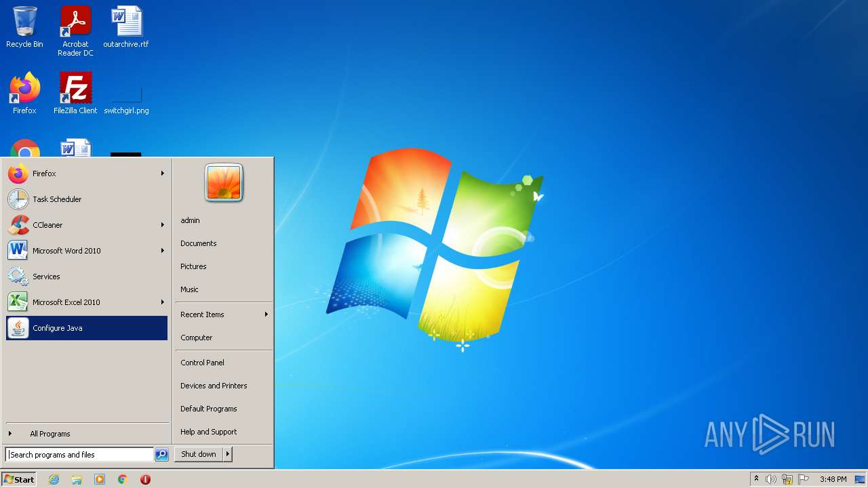Screen dimensions: 868x488
Task: Expand Firefox jump list arrow
Action: tap(163, 174)
